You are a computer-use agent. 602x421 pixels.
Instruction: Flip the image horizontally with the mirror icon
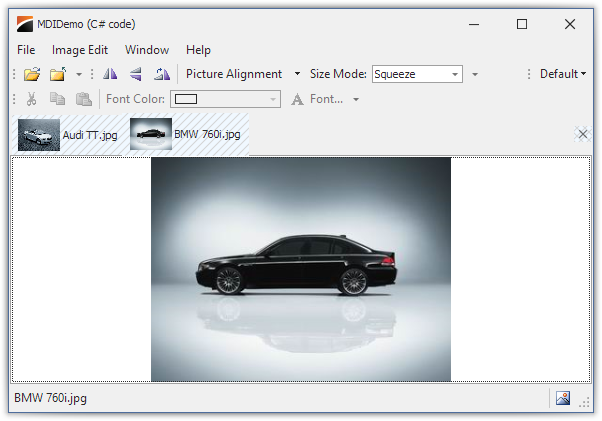point(110,74)
